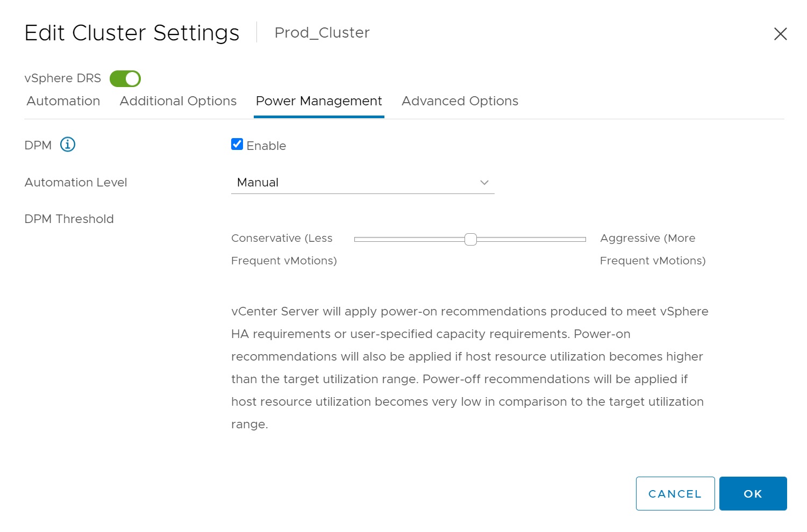Click the vSphere DRS label text
Viewport: 807px width, 532px height.
tap(62, 78)
